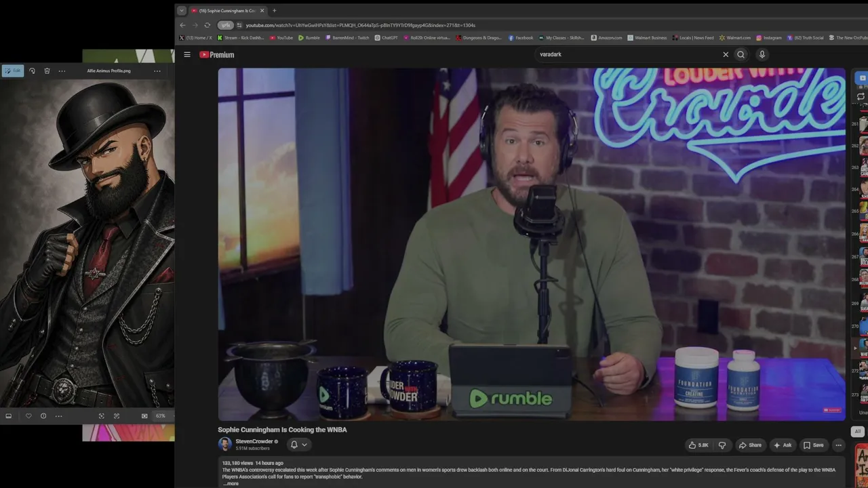This screenshot has height=488, width=868.
Task: Open the Facebook bookmark
Action: click(x=521, y=38)
